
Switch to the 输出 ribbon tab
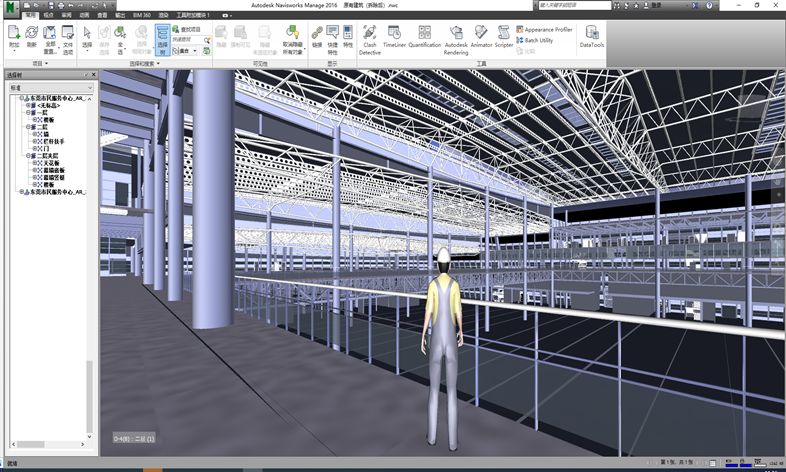pyautogui.click(x=121, y=16)
